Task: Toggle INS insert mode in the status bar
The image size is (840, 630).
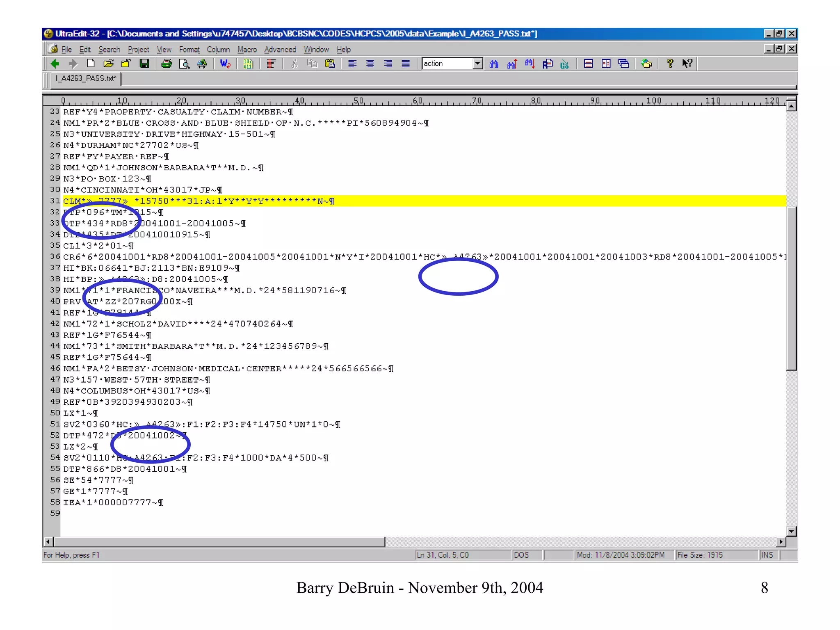Action: [x=767, y=555]
